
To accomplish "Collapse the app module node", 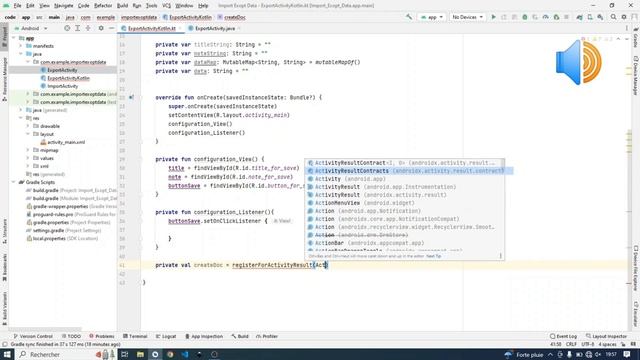I will pyautogui.click(x=14, y=38).
